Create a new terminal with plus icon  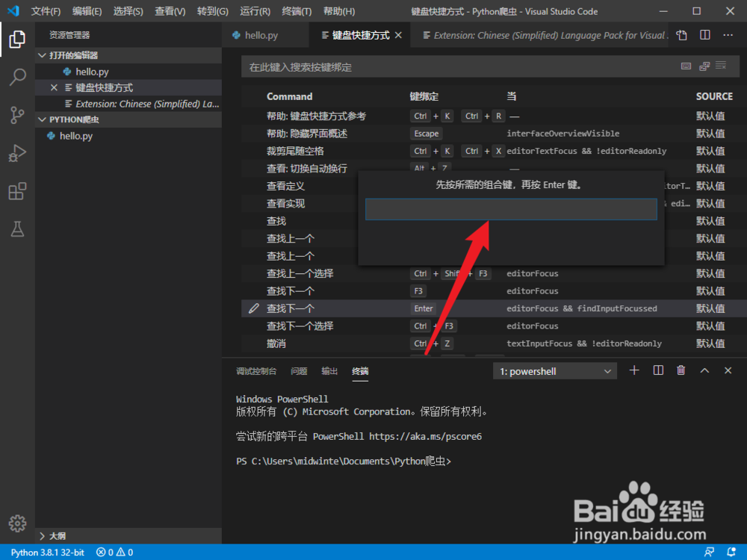pos(634,370)
